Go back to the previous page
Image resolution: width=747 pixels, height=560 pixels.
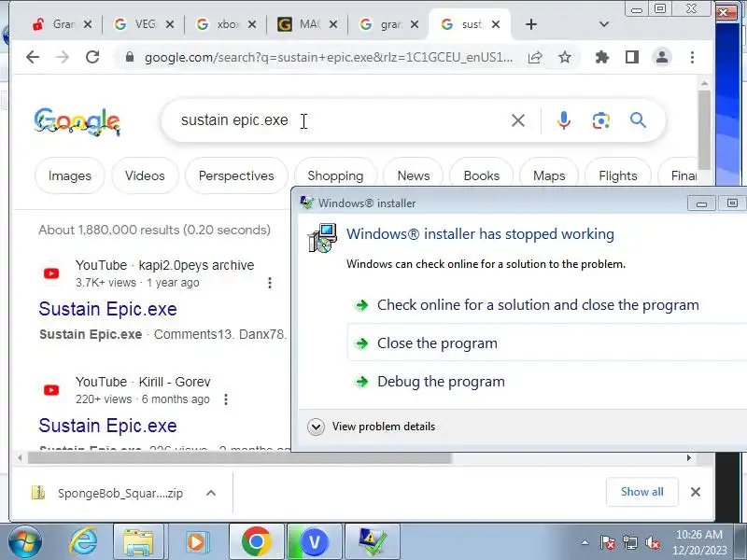click(33, 57)
